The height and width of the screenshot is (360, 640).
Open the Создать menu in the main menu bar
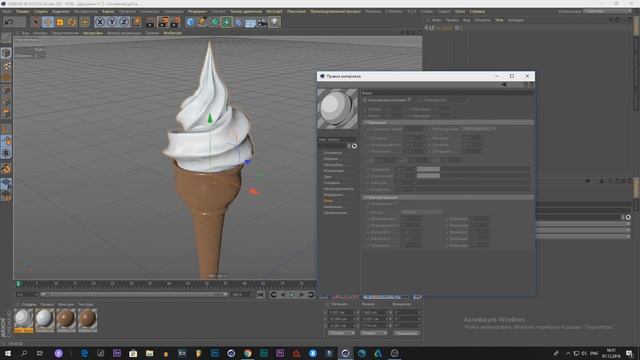(x=41, y=11)
